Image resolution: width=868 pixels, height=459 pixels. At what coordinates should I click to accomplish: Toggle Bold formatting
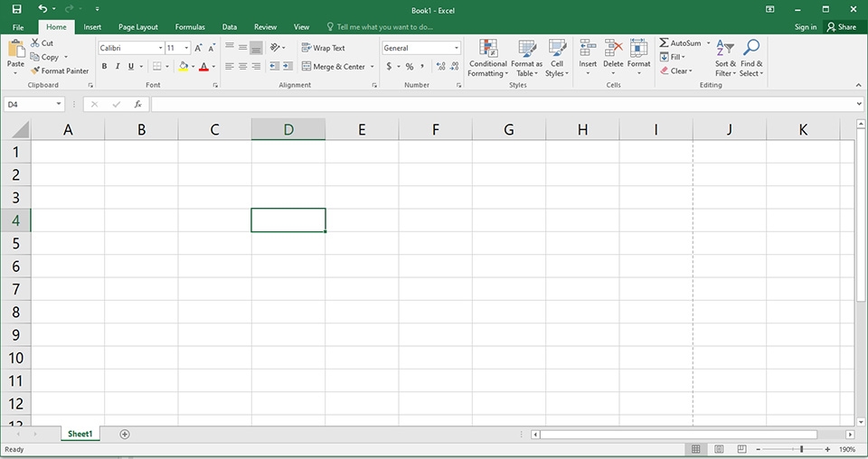tap(104, 66)
